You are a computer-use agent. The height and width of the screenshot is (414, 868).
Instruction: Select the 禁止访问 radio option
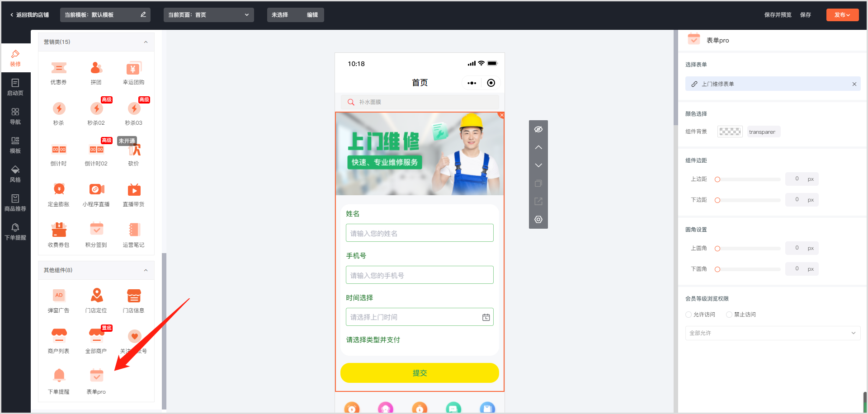click(x=729, y=315)
